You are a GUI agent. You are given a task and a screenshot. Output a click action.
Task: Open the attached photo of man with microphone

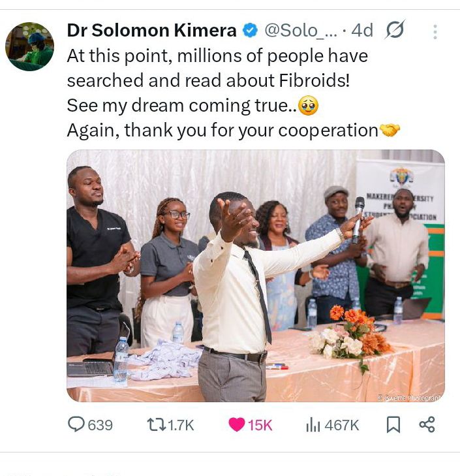pos(255,276)
